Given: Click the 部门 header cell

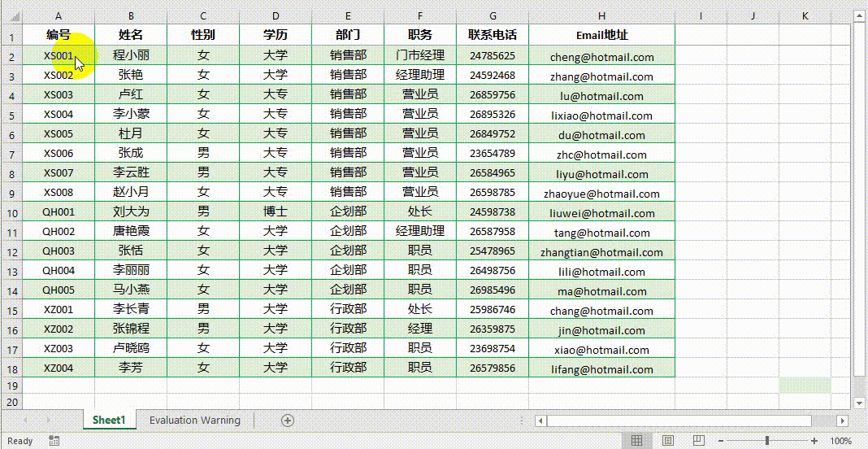Looking at the screenshot, I should click(x=348, y=35).
